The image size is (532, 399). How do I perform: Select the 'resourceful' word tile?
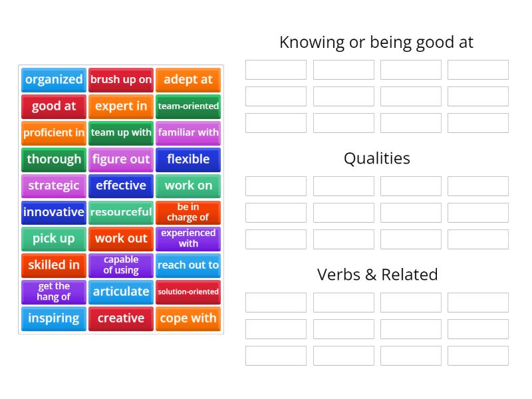pos(121,212)
